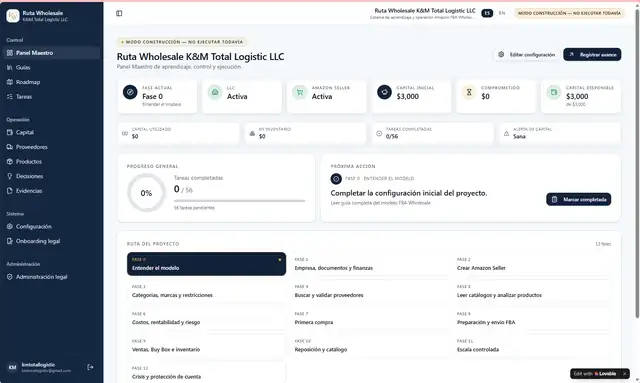Click the KM user avatar

13,367
